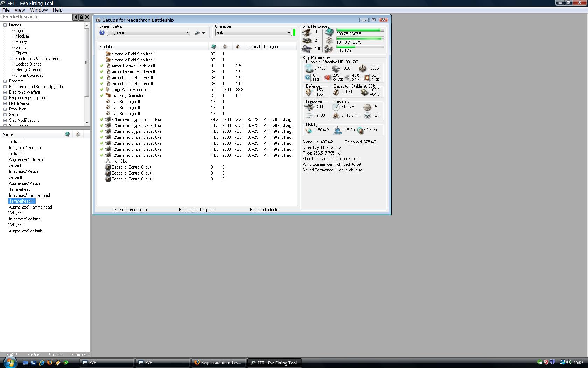Click the shield hitpoints icon showing 7453
This screenshot has width=588, height=368.
point(309,68)
